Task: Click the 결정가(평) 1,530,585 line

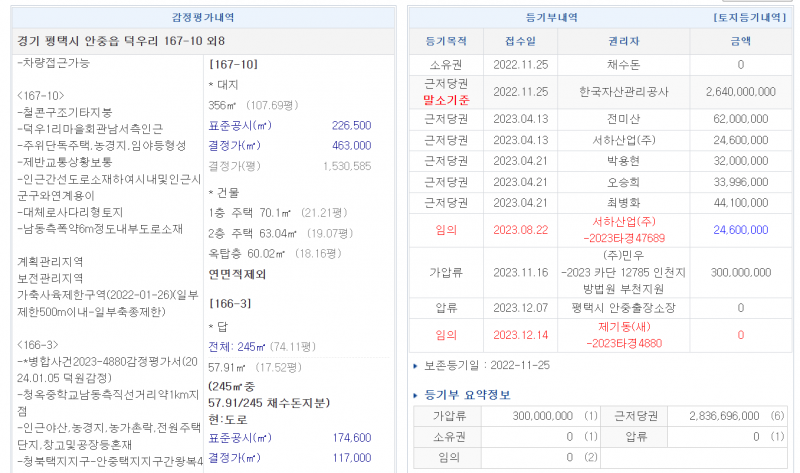Action: 290,166
